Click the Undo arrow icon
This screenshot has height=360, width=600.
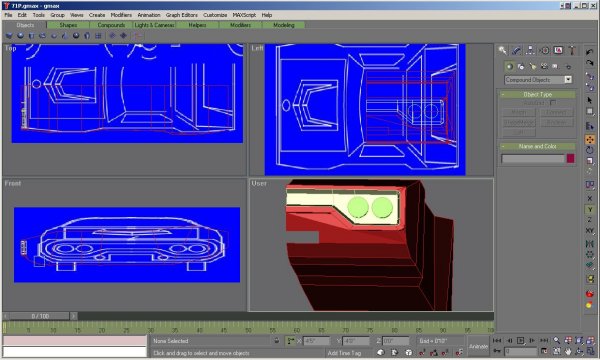(x=590, y=52)
